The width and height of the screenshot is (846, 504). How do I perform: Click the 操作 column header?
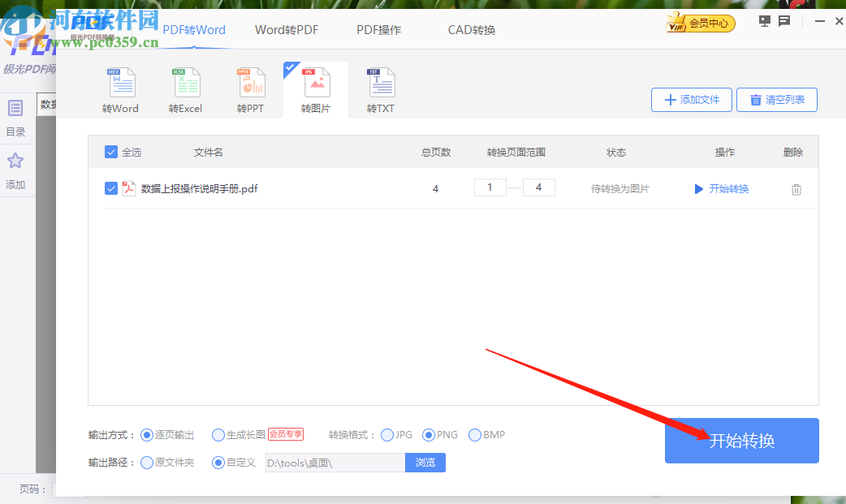(x=724, y=152)
